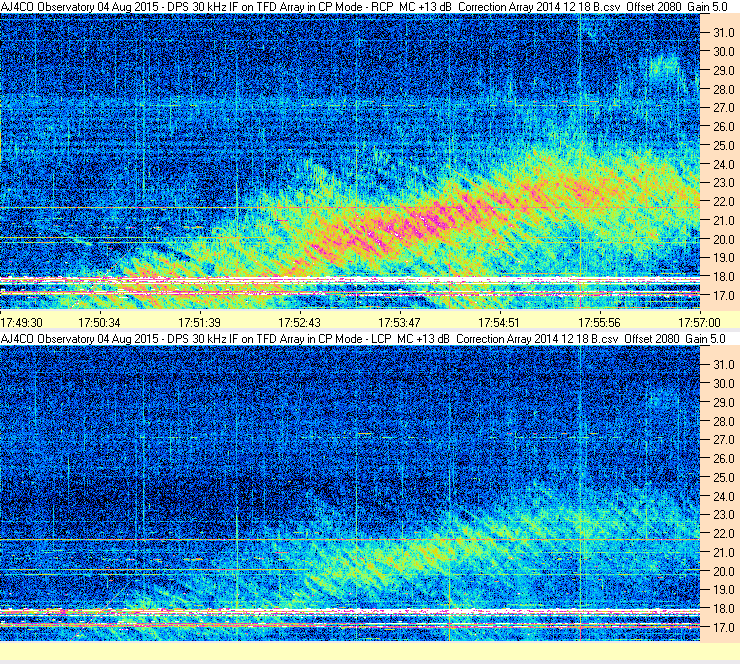Click 23.0 on the LCP frequency axis
This screenshot has width=740, height=664.
pyautogui.click(x=723, y=515)
